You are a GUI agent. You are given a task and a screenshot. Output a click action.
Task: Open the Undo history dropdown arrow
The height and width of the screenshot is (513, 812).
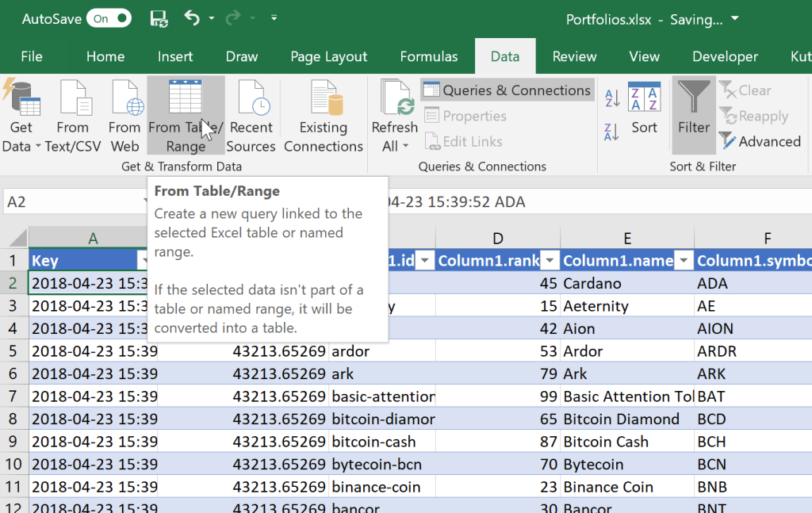click(211, 18)
